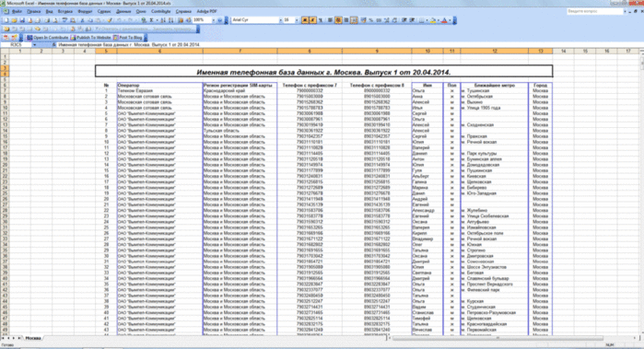Decrease indent in the formatting toolbar
The height and width of the screenshot is (349, 644).
(x=404, y=20)
